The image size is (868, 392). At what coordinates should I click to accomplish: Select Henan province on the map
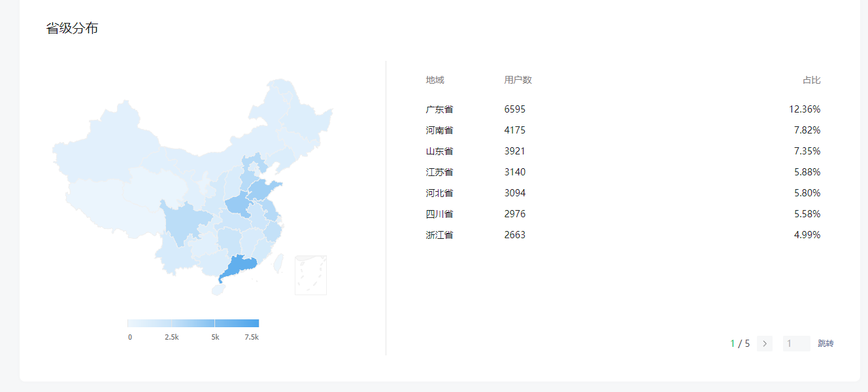(x=239, y=205)
